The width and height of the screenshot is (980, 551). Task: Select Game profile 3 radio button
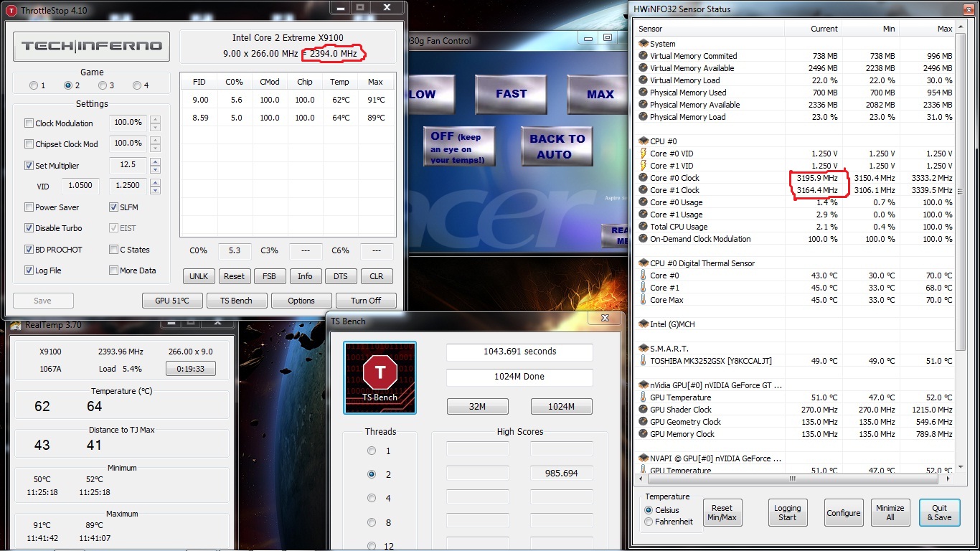(103, 85)
